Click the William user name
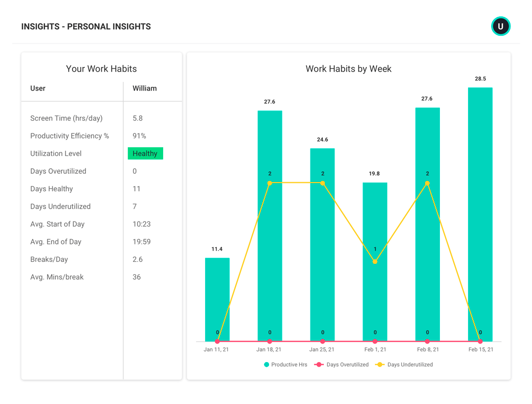Image resolution: width=532 pixels, height=404 pixels. pos(145,88)
